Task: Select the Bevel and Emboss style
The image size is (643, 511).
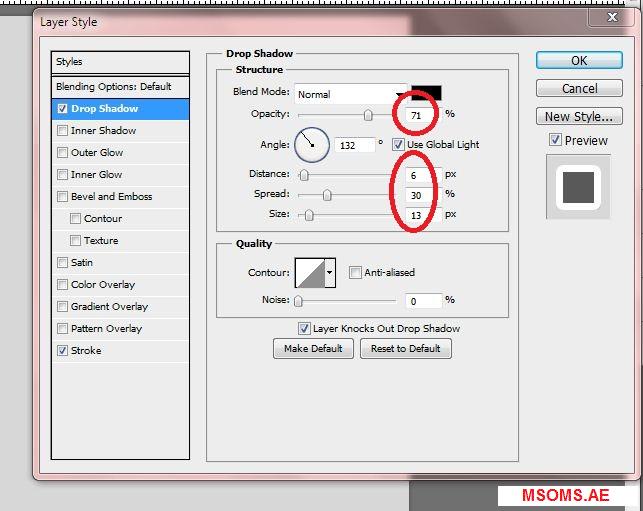Action: tap(111, 197)
